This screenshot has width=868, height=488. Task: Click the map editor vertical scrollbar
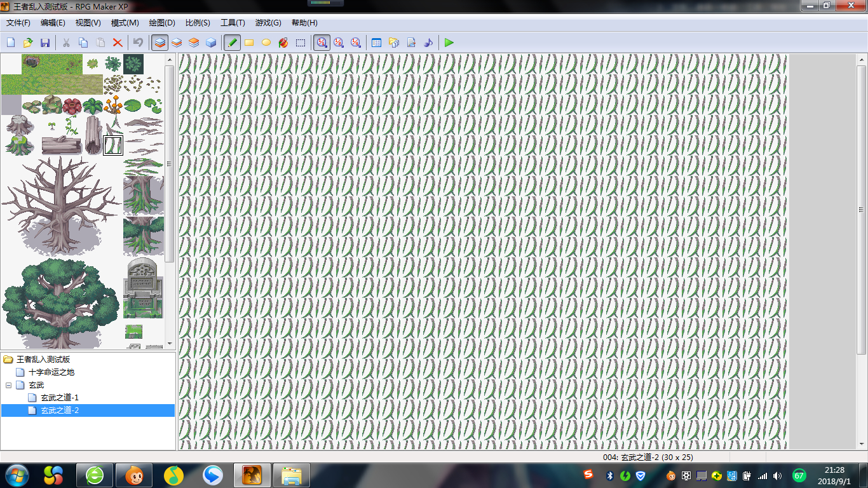point(862,210)
